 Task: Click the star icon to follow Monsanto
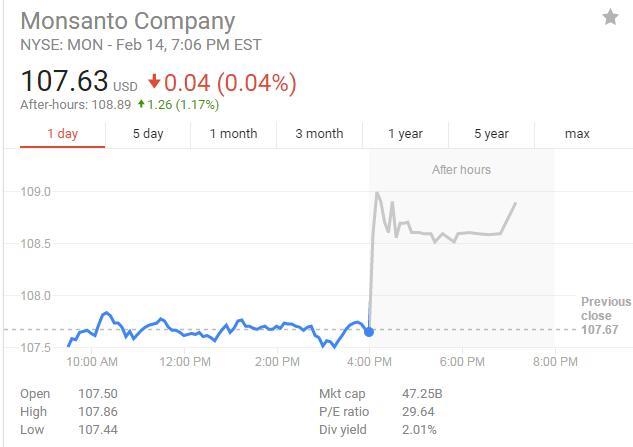(x=610, y=18)
